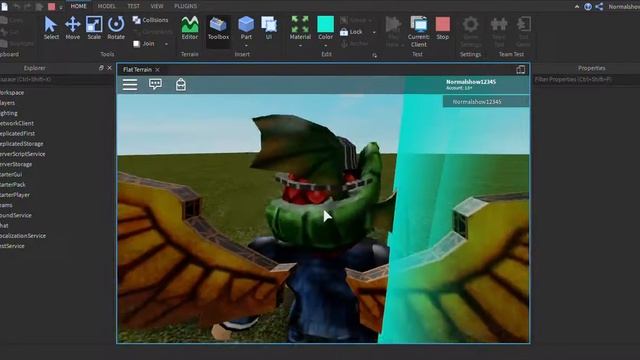Image resolution: width=640 pixels, height=360 pixels.
Task: Click the Filter Properties search box
Action: click(x=587, y=80)
